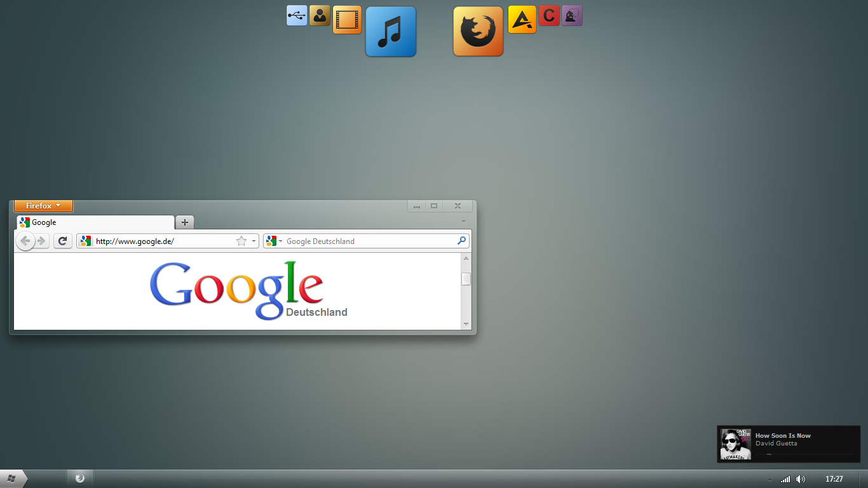The height and width of the screenshot is (488, 868).
Task: Click the How Soon Is Now title
Action: coord(783,435)
